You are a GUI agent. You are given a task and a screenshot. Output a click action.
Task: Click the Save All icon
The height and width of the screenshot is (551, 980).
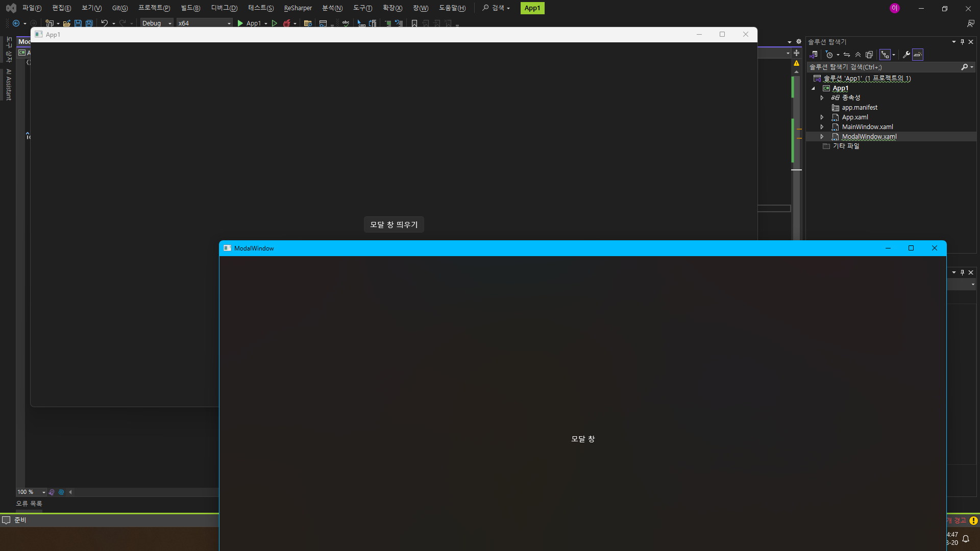pos(89,23)
